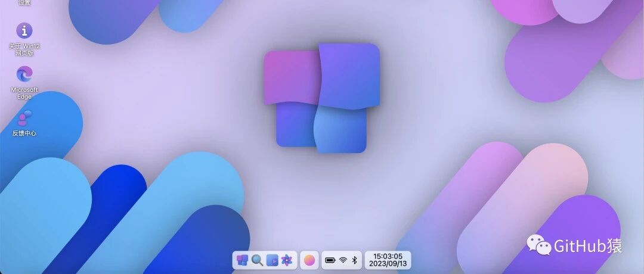The height and width of the screenshot is (274, 644).
Task: Select the 2023/09/13 date text
Action: tap(388, 264)
